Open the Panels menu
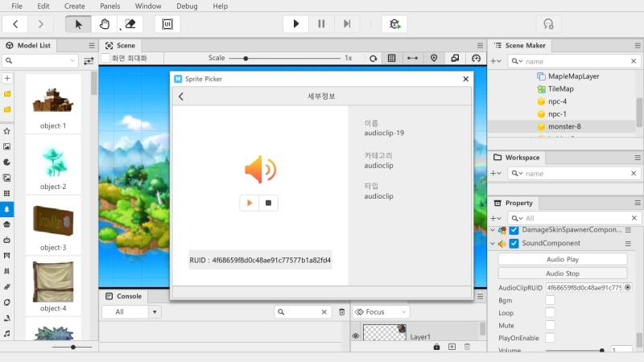 coord(109,6)
